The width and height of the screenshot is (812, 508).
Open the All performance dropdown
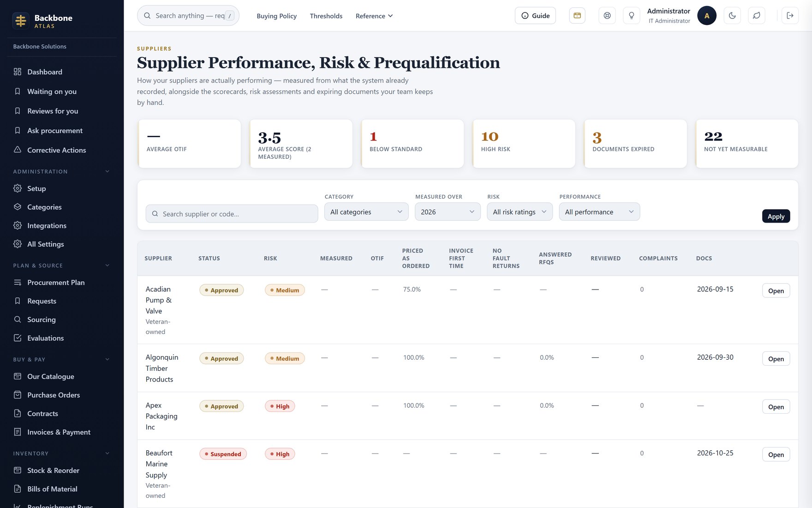point(599,212)
